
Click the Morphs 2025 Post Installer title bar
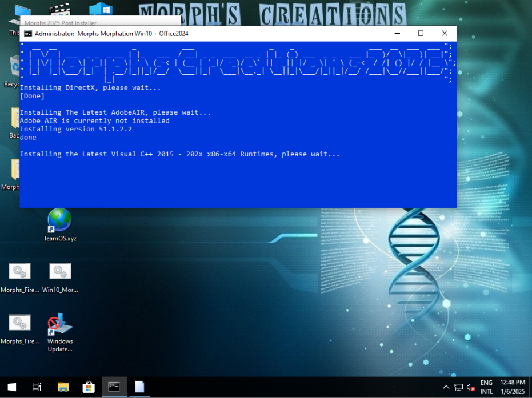point(101,21)
